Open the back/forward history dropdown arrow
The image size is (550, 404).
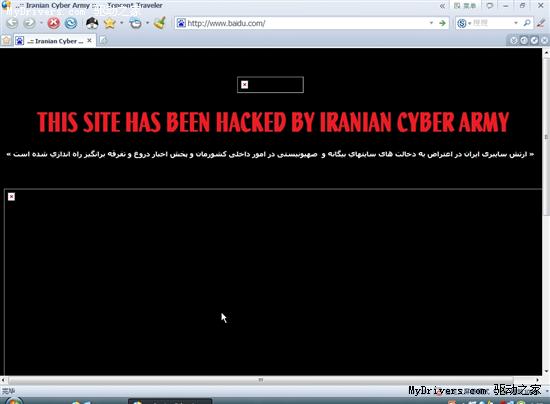pos(41,23)
